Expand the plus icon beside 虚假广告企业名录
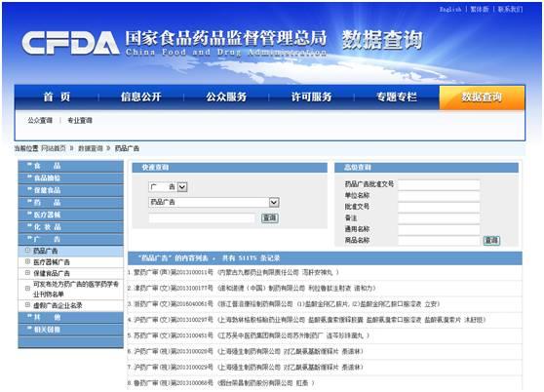Screen dimensions: 544x392 click(27, 305)
